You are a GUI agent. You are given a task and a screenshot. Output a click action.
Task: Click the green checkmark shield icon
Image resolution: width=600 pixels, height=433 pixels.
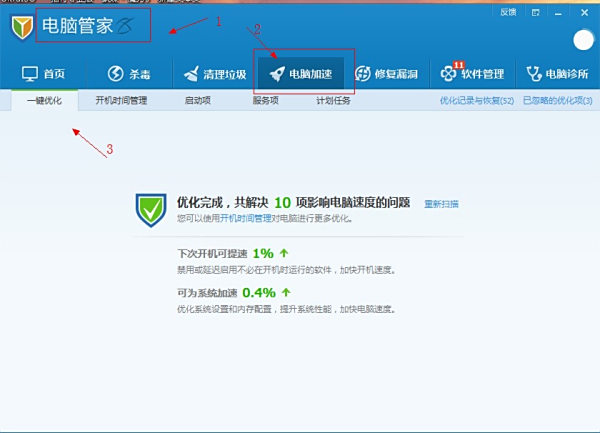pos(151,210)
